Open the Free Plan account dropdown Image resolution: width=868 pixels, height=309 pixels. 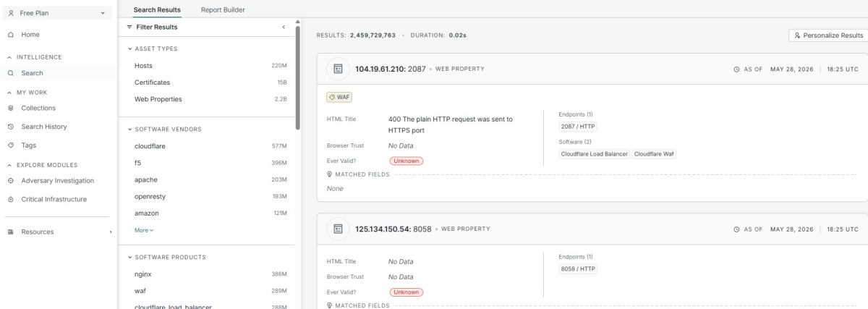click(58, 12)
